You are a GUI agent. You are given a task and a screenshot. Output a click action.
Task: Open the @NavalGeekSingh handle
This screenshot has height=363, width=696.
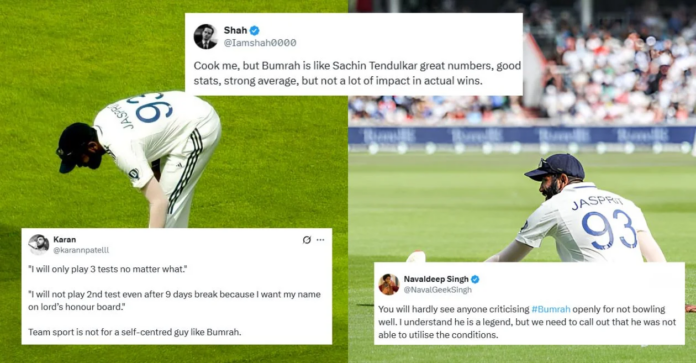(438, 290)
